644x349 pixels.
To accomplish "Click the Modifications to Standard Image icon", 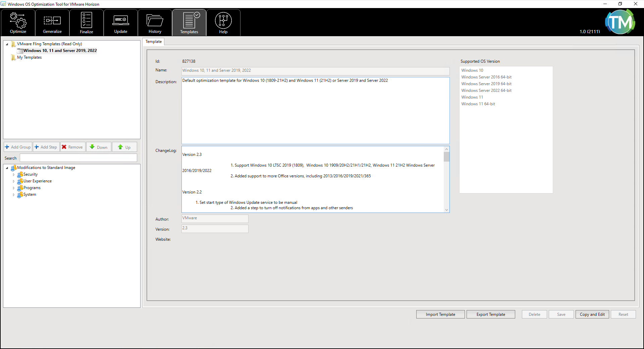I will click(x=14, y=168).
